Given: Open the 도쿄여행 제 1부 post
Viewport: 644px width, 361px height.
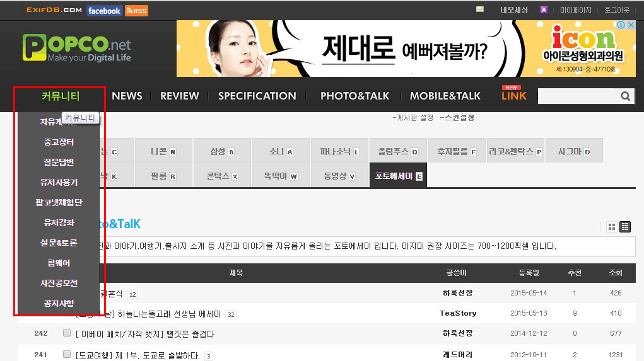Looking at the screenshot, I should (x=138, y=355).
